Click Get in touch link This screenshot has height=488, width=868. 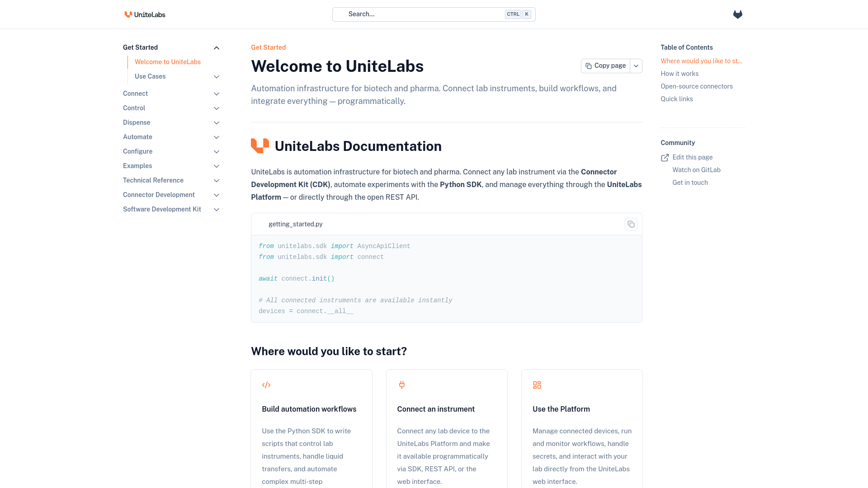690,183
